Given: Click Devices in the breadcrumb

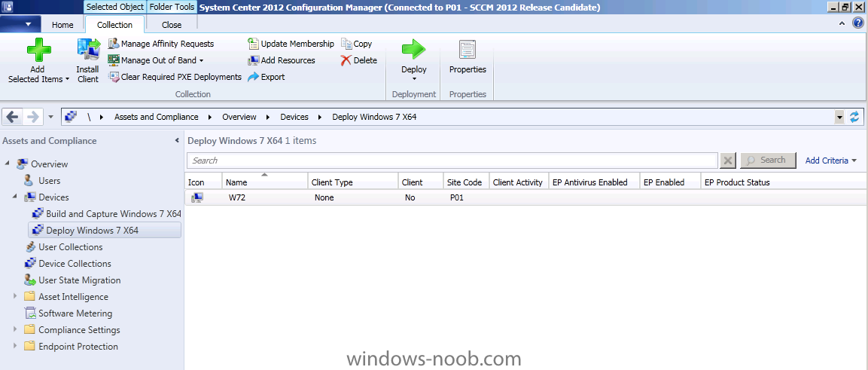Looking at the screenshot, I should (x=294, y=117).
